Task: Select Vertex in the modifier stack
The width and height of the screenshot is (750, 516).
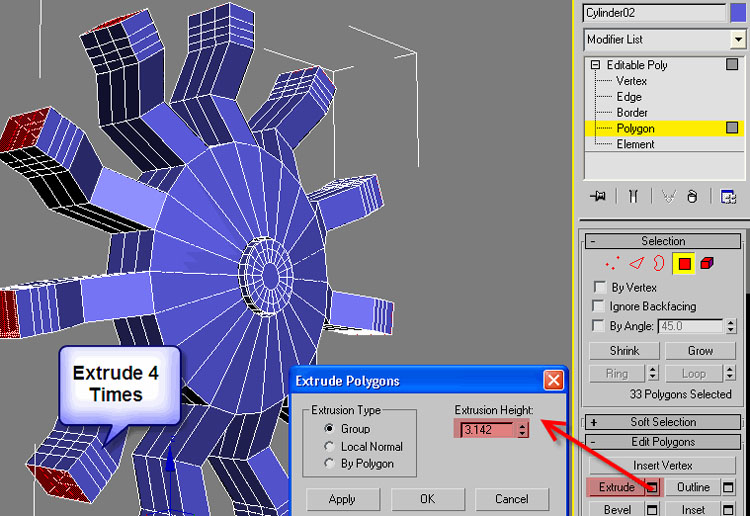Action: (631, 81)
